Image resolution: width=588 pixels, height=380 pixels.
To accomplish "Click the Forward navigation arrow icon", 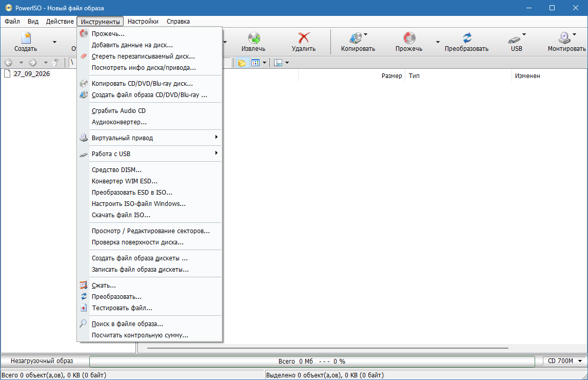I will pyautogui.click(x=33, y=63).
